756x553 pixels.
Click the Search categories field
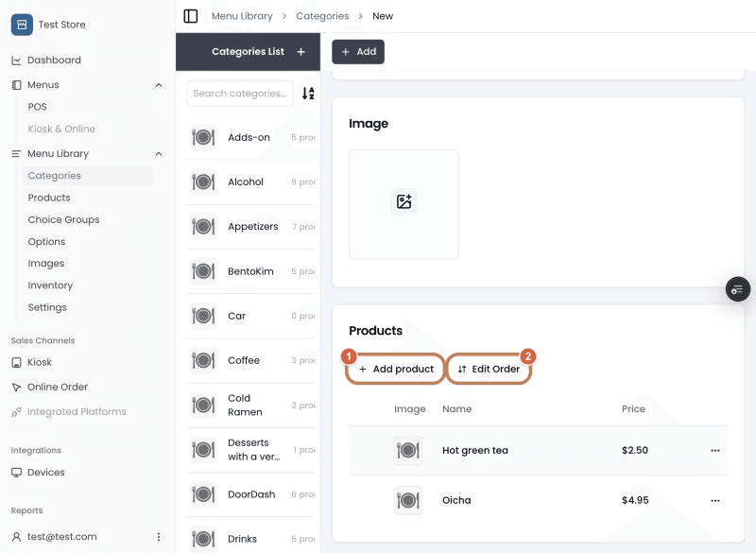[240, 93]
